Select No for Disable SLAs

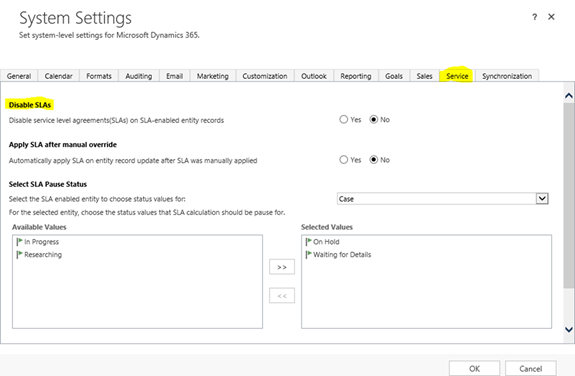pyautogui.click(x=374, y=120)
